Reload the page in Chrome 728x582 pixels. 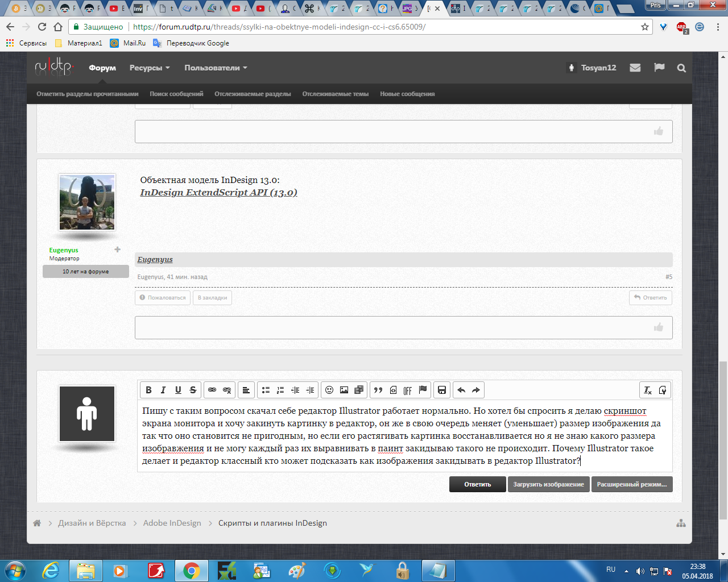[42, 27]
